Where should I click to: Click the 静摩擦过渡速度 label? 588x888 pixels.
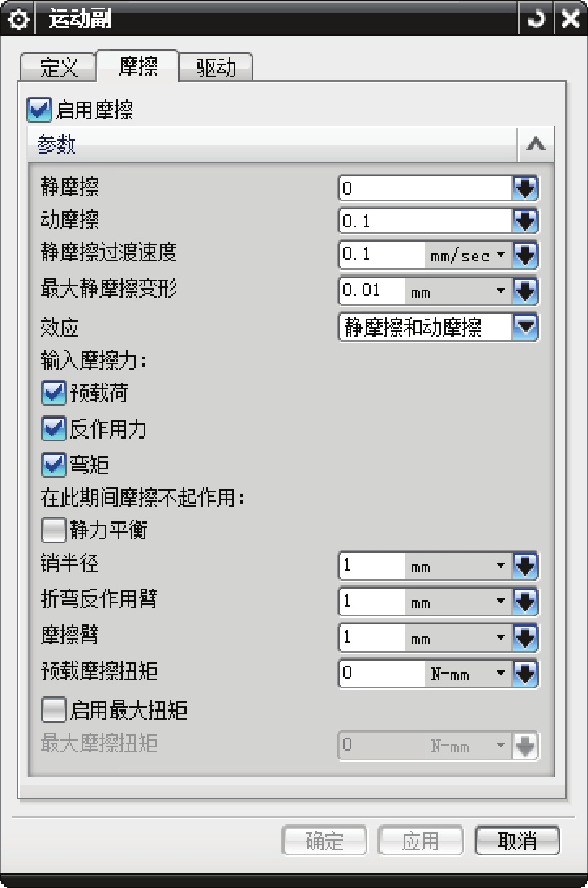[109, 252]
